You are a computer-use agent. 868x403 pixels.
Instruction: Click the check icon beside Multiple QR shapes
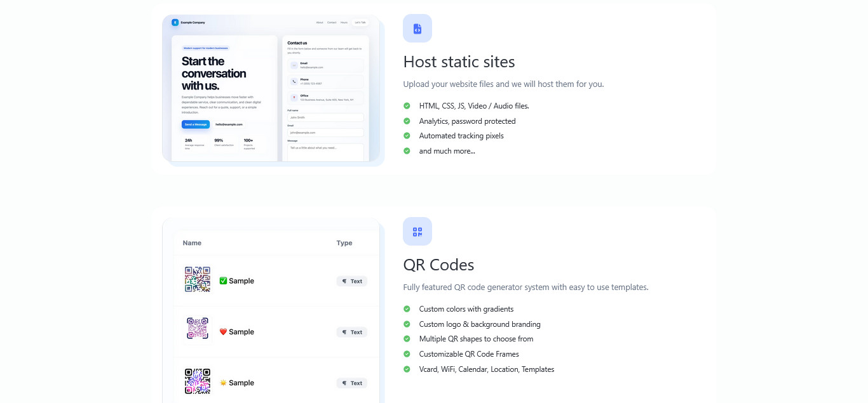pyautogui.click(x=407, y=339)
